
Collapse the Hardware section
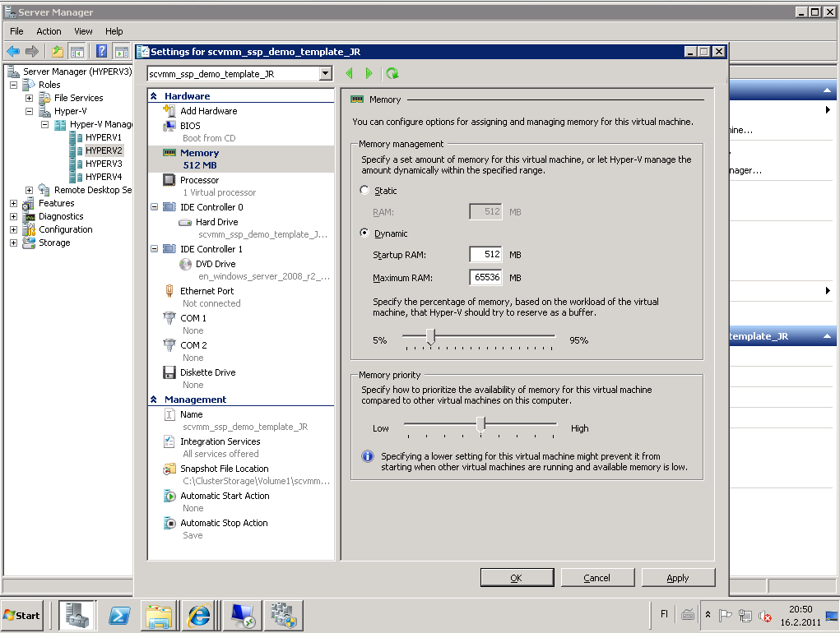coord(154,96)
